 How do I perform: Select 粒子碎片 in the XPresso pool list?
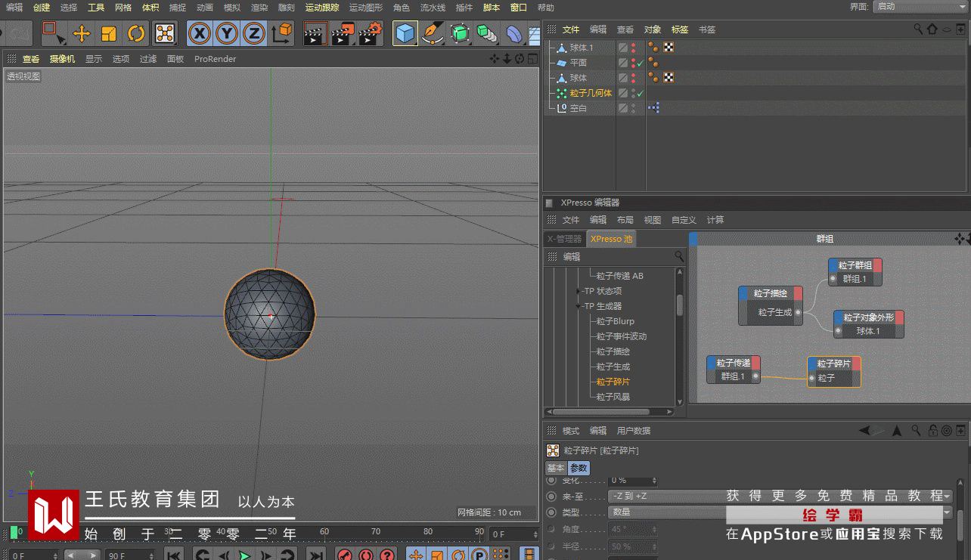pyautogui.click(x=613, y=382)
